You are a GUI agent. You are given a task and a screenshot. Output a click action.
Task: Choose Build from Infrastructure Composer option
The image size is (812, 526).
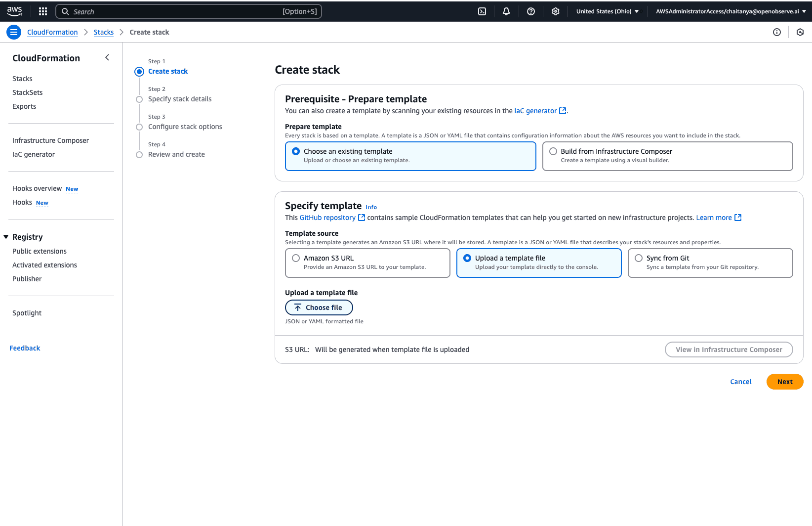(x=553, y=151)
